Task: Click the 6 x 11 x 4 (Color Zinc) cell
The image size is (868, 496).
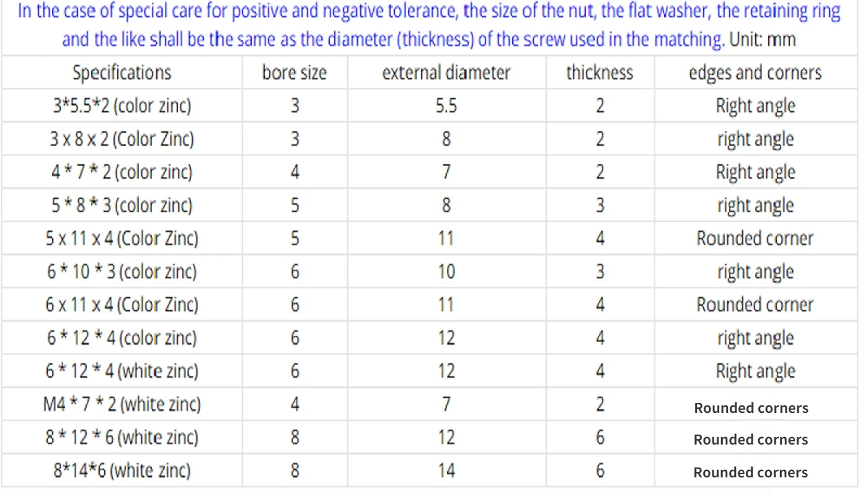Action: coord(122,304)
